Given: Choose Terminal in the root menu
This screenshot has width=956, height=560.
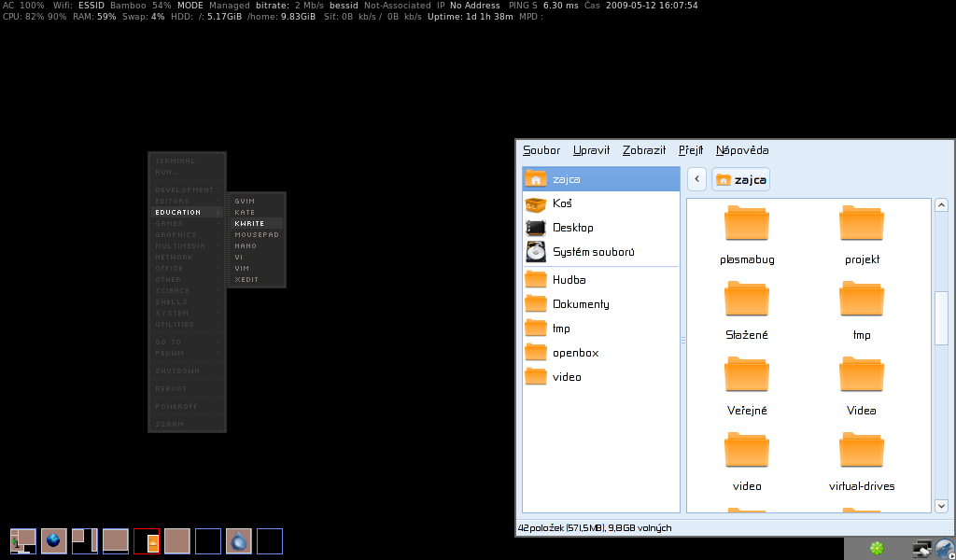Looking at the screenshot, I should click(187, 161).
